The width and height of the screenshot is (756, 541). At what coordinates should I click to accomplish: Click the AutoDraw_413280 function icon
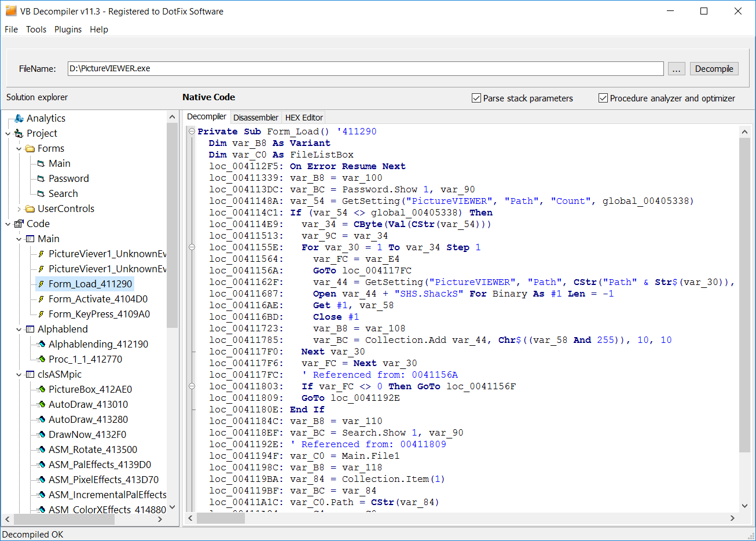[x=41, y=419]
